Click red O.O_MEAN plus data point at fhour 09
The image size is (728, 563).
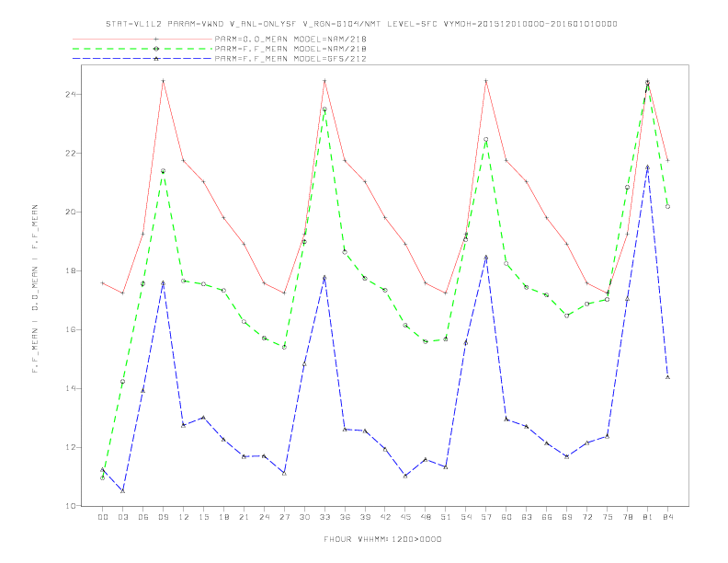(x=163, y=81)
